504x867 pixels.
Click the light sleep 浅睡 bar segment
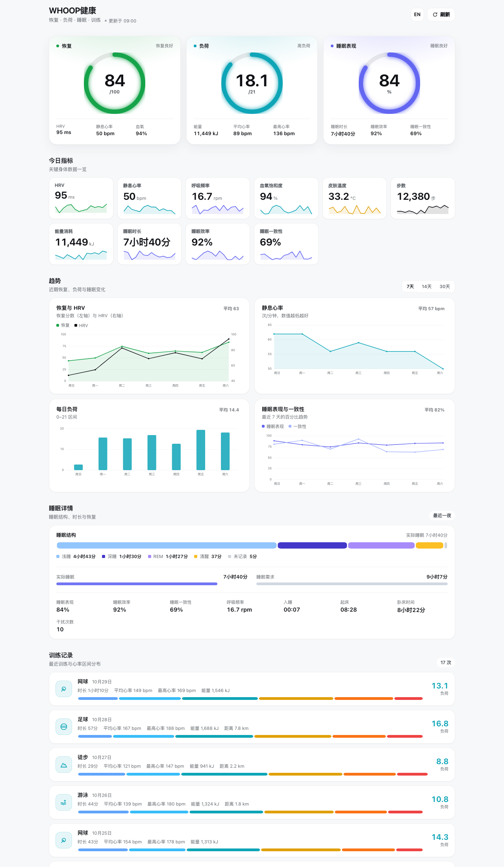[167, 545]
